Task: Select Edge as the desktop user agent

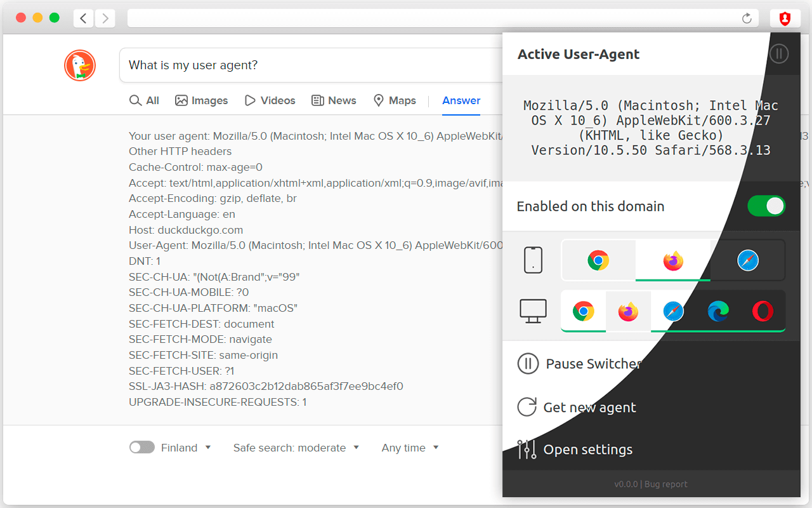Action: (717, 311)
